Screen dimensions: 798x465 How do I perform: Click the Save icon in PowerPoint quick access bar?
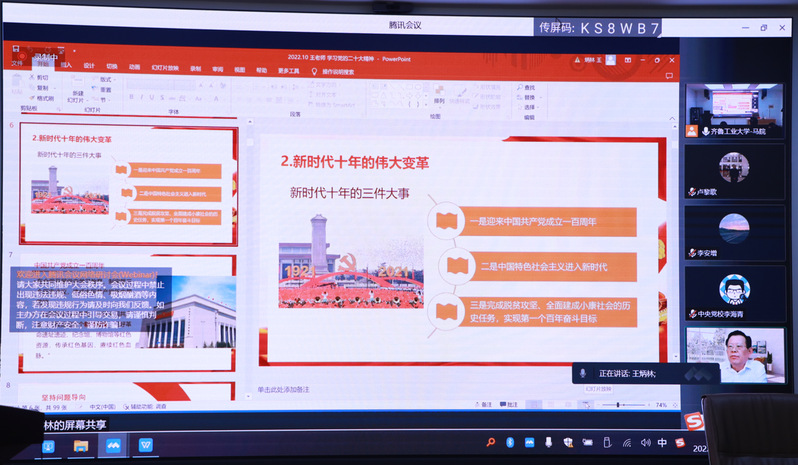point(16,48)
